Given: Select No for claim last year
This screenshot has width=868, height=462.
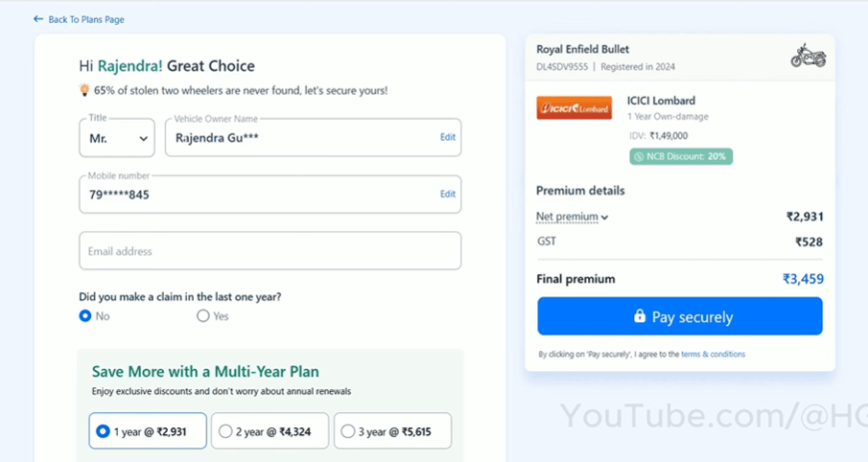Looking at the screenshot, I should pos(85,315).
